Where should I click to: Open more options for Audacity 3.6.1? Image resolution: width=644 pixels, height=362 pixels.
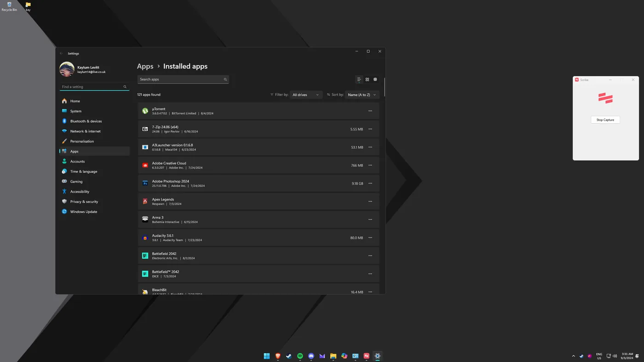[x=370, y=238]
